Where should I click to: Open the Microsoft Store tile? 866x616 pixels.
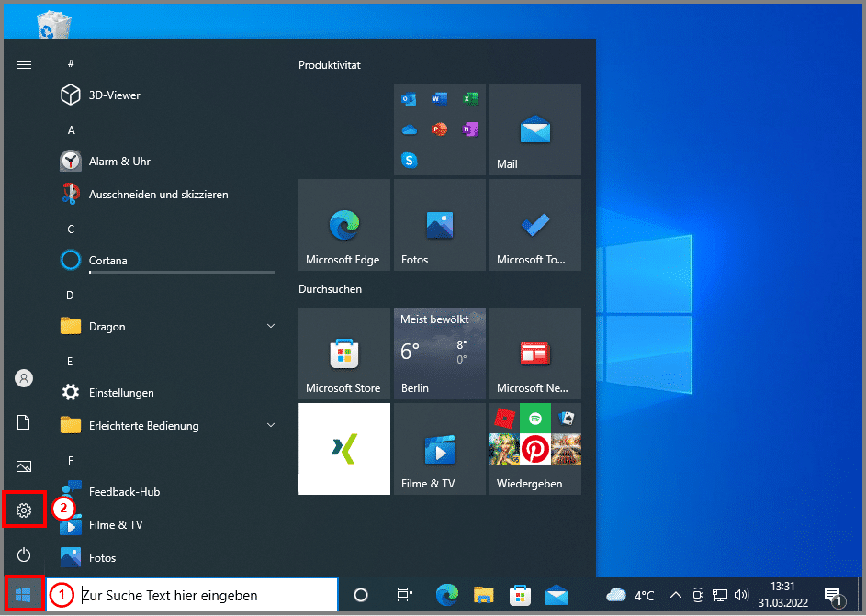tap(343, 353)
